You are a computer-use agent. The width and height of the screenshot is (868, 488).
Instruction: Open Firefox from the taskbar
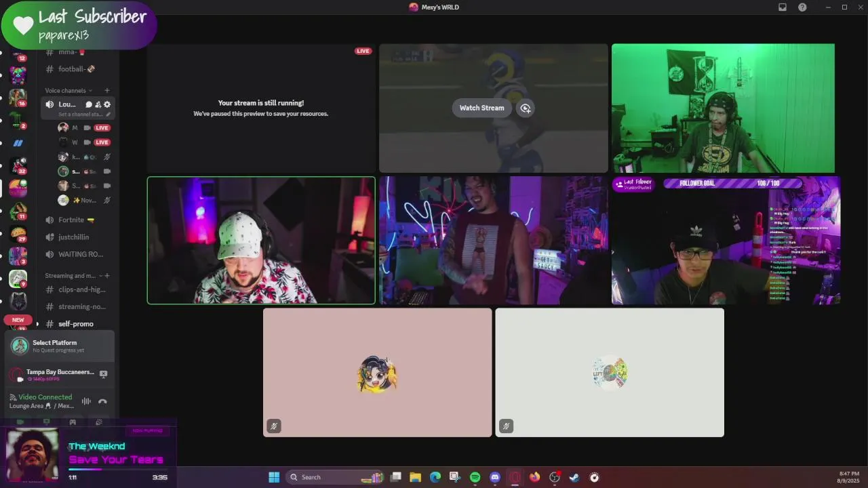pos(534,477)
